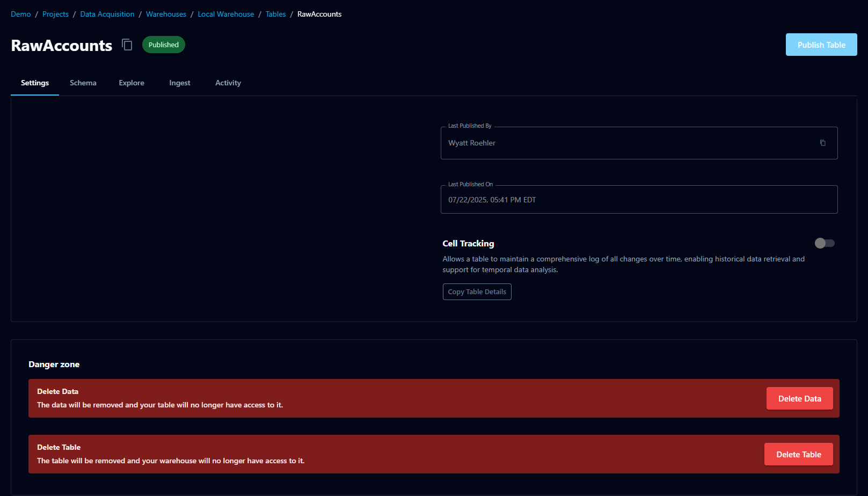Navigate to the Projects breadcrumb
Screen dimensions: 868x496
point(55,14)
